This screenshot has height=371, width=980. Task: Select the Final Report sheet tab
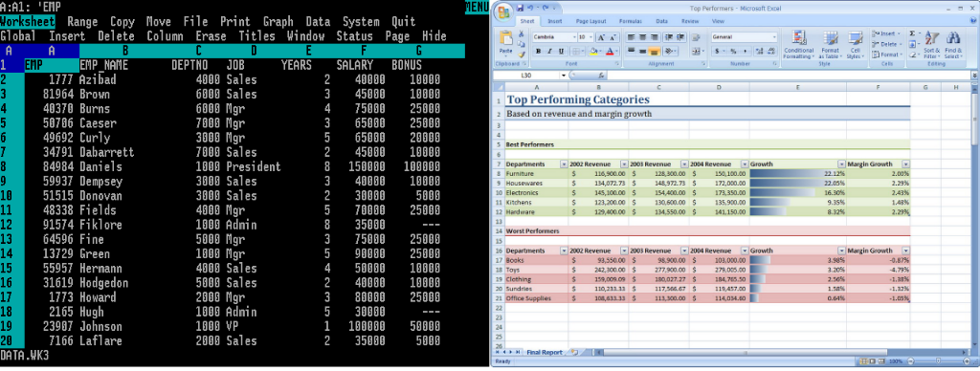[544, 352]
